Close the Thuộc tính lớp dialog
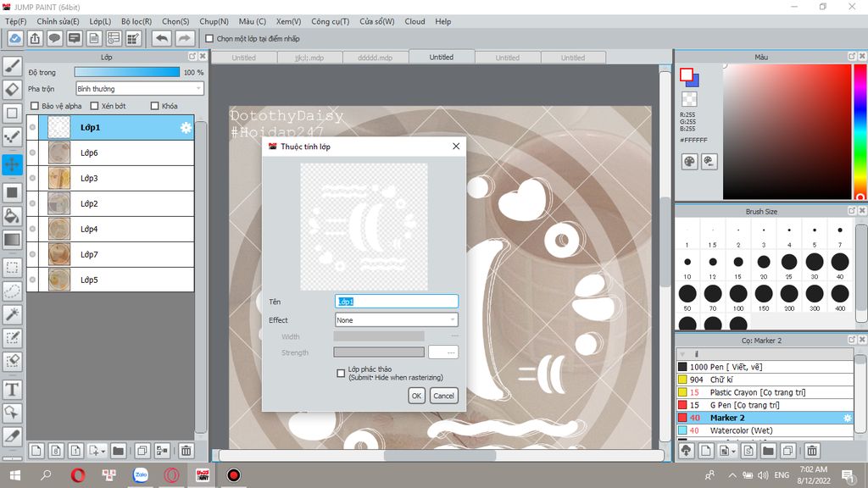Image resolution: width=868 pixels, height=488 pixels. tap(456, 146)
